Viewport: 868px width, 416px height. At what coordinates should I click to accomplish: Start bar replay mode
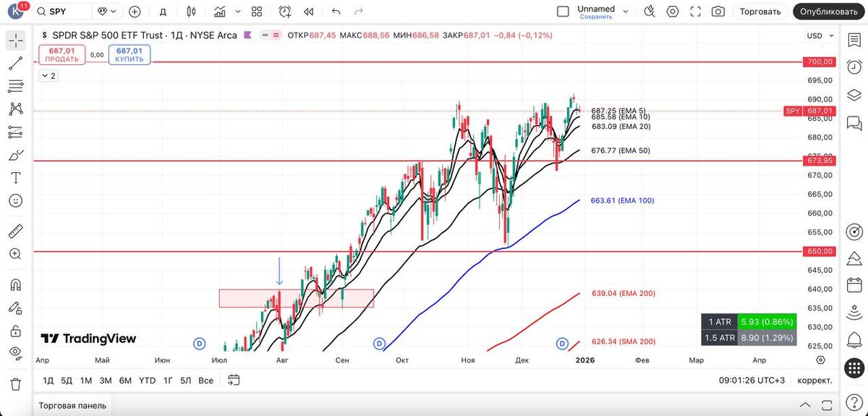point(309,12)
